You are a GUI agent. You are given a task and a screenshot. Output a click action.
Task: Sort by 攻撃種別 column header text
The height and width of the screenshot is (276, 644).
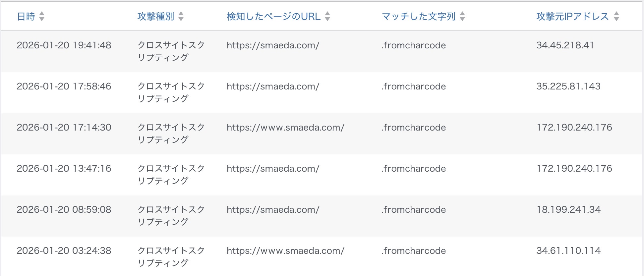coord(155,16)
